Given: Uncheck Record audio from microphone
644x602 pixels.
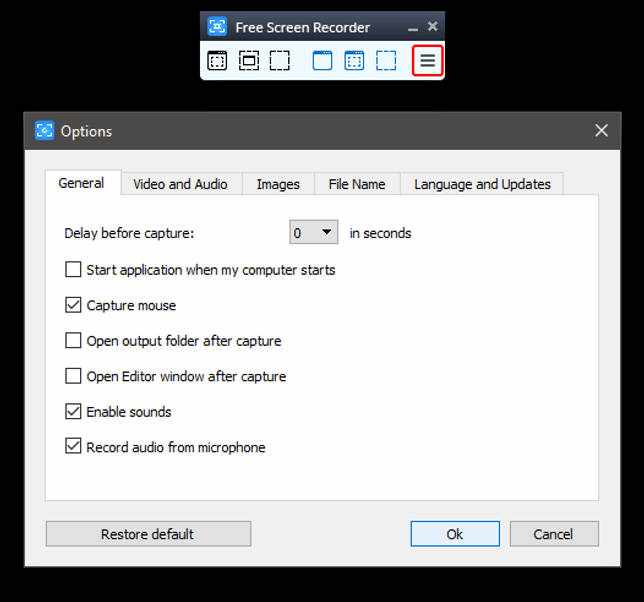Looking at the screenshot, I should [73, 446].
